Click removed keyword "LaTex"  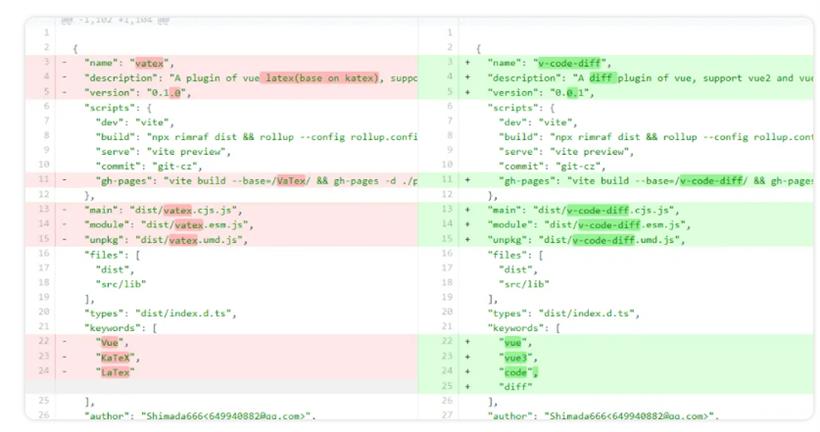coord(115,372)
